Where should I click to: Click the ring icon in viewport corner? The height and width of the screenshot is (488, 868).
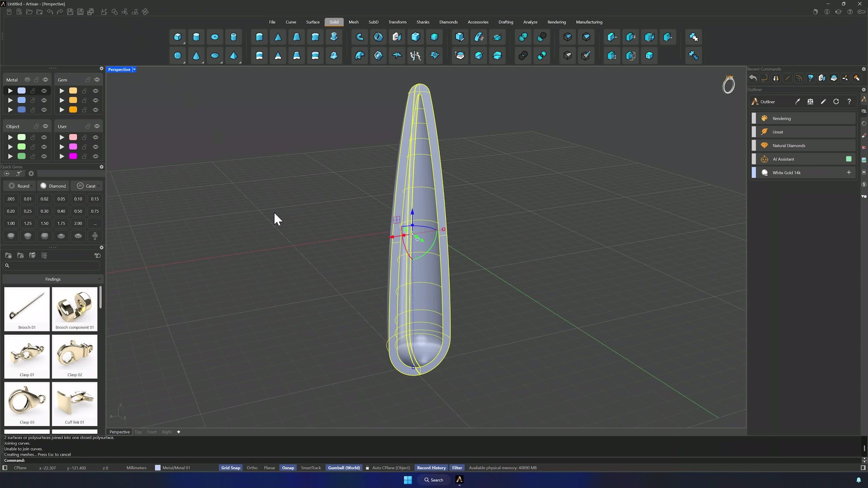coord(728,85)
